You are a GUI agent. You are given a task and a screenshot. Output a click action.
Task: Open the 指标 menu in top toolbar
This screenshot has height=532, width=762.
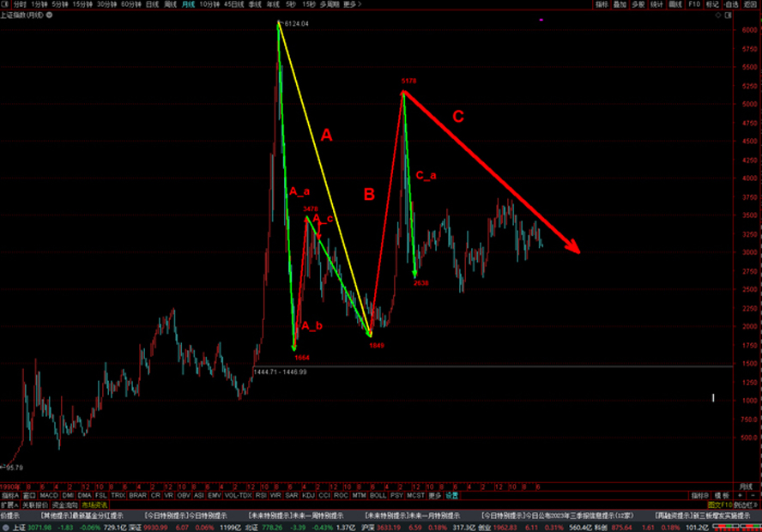click(600, 4)
